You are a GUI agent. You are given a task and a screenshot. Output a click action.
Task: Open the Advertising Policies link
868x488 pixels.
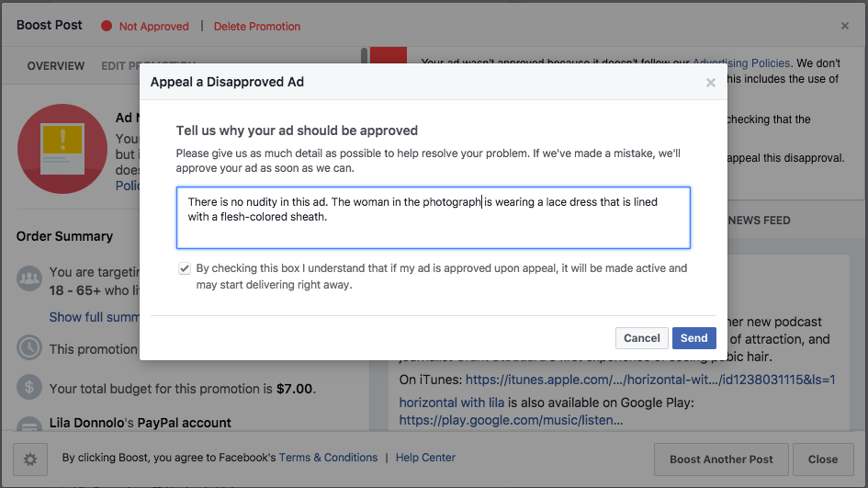pos(741,63)
